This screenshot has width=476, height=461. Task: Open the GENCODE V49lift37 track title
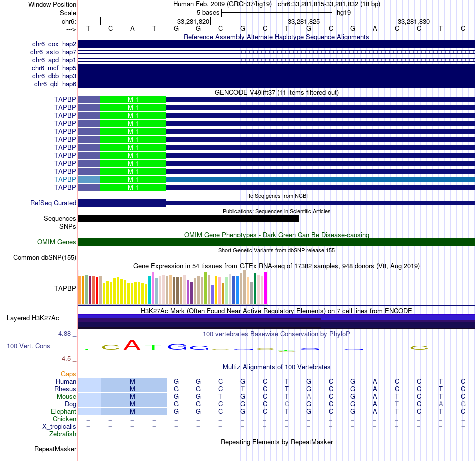[x=277, y=92]
